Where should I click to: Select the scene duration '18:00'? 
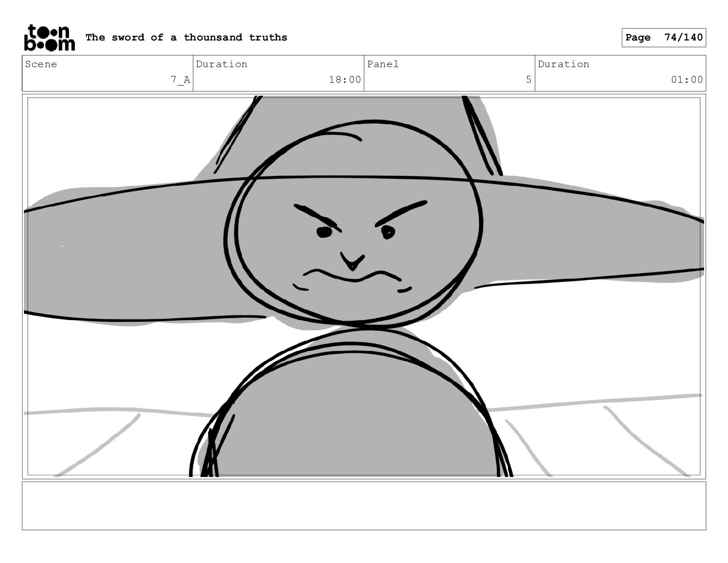[x=345, y=80]
